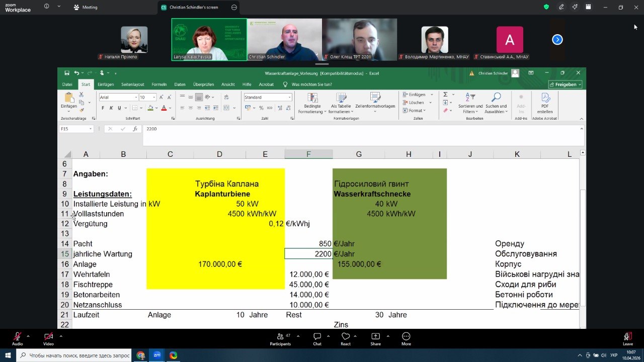Click the Sortieren und Filtern icon
644x362 pixels.
tap(470, 98)
